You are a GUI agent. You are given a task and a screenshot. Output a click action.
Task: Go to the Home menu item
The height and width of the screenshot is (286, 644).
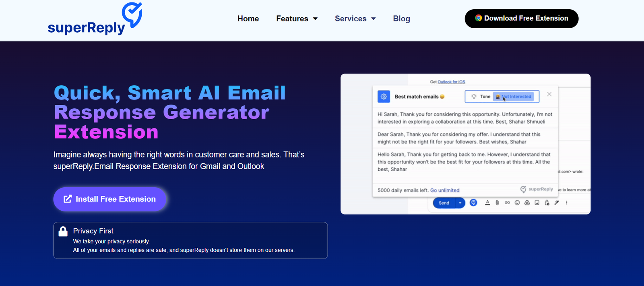(x=248, y=19)
